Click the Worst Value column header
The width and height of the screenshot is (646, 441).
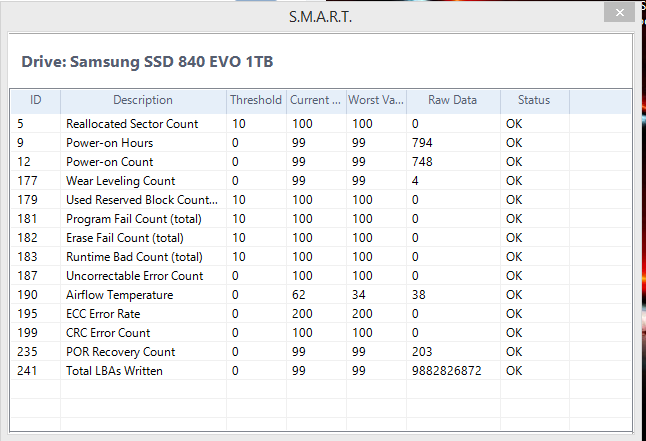pyautogui.click(x=376, y=100)
